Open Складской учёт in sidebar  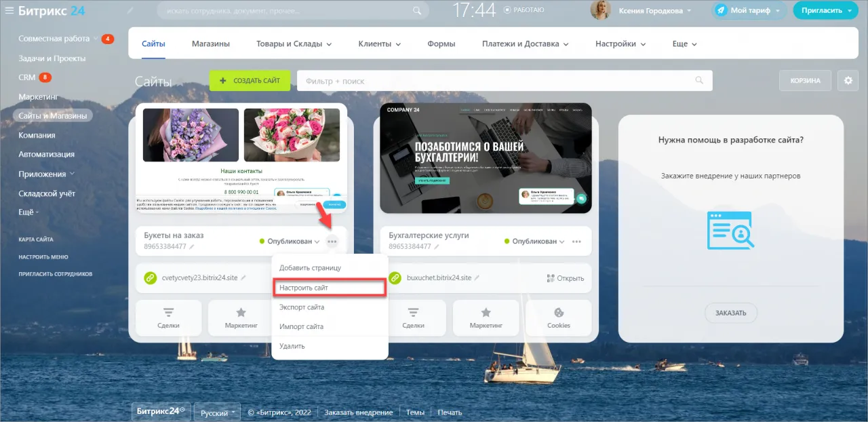tap(47, 193)
